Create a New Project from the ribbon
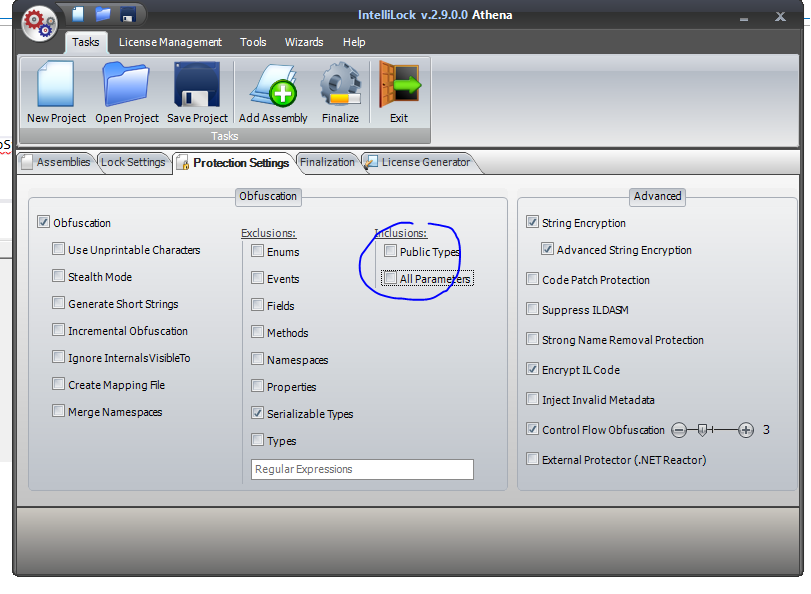 (x=56, y=92)
